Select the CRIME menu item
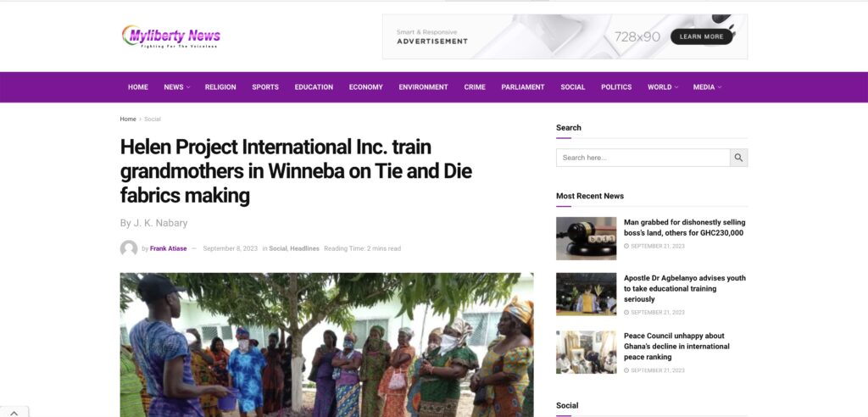 point(475,87)
